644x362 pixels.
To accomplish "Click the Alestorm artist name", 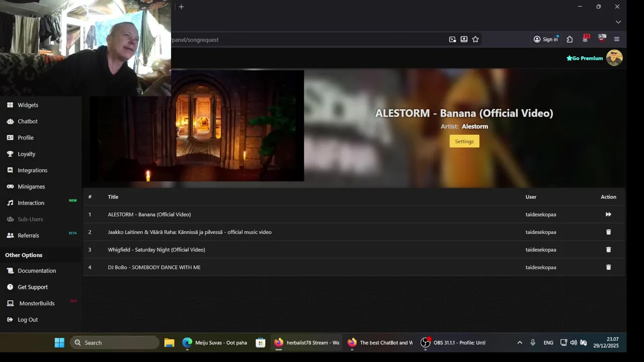I will pyautogui.click(x=475, y=126).
